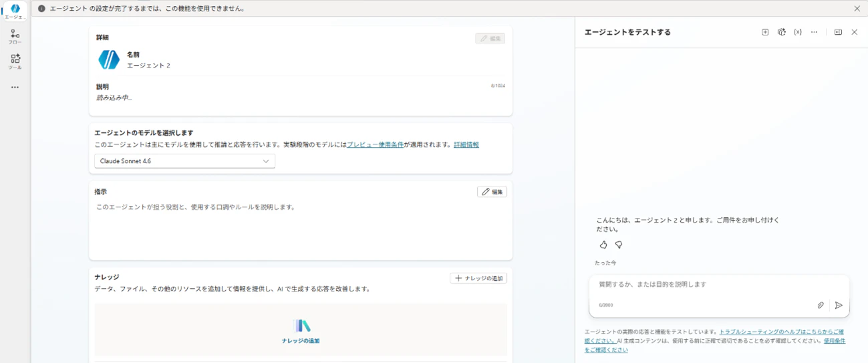The width and height of the screenshot is (868, 363).
Task: Click the dock panel icon in test header
Action: [x=838, y=32]
